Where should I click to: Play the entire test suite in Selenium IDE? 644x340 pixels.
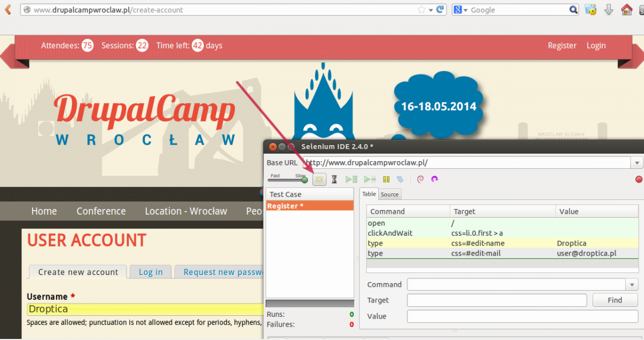point(352,179)
